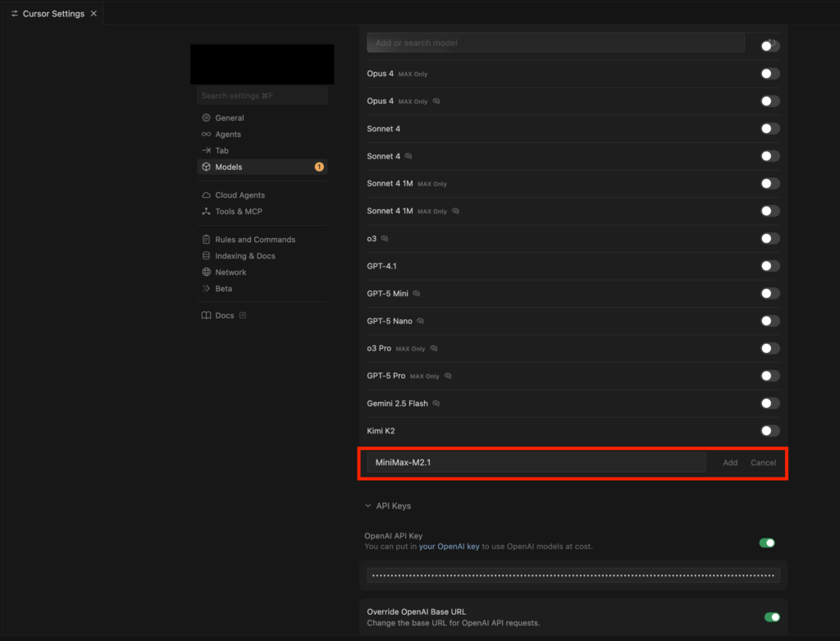Screen dimensions: 840x641
Task: Click the Cloud Agents cloud icon
Action: click(x=207, y=195)
